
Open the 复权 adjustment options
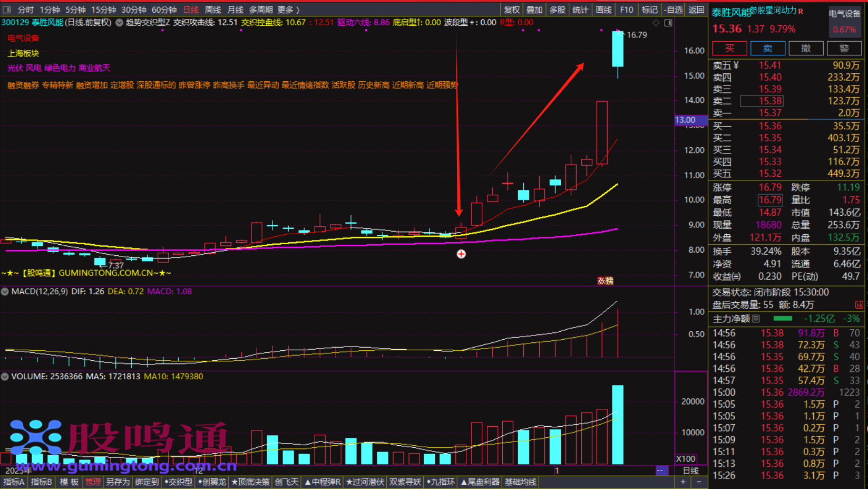pyautogui.click(x=511, y=9)
